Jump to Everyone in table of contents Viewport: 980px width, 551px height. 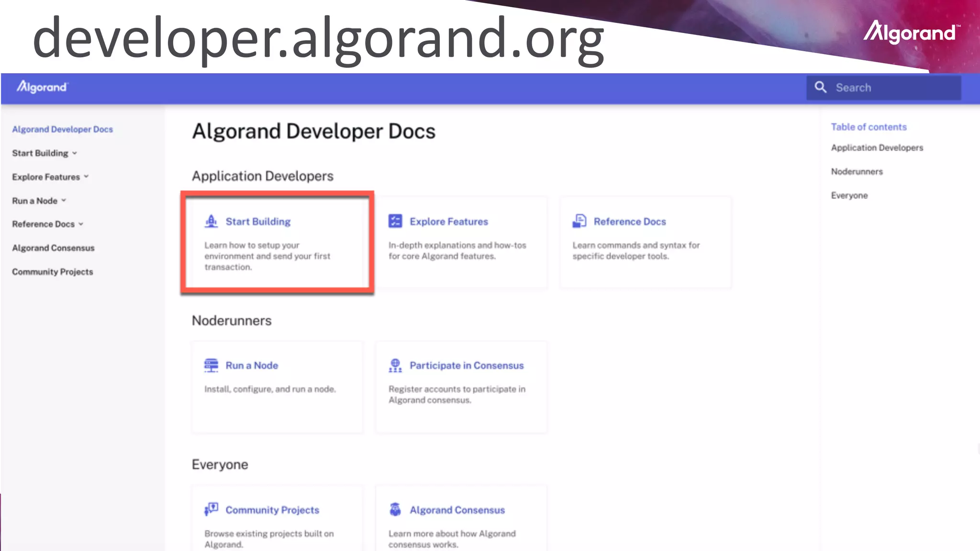pos(849,196)
